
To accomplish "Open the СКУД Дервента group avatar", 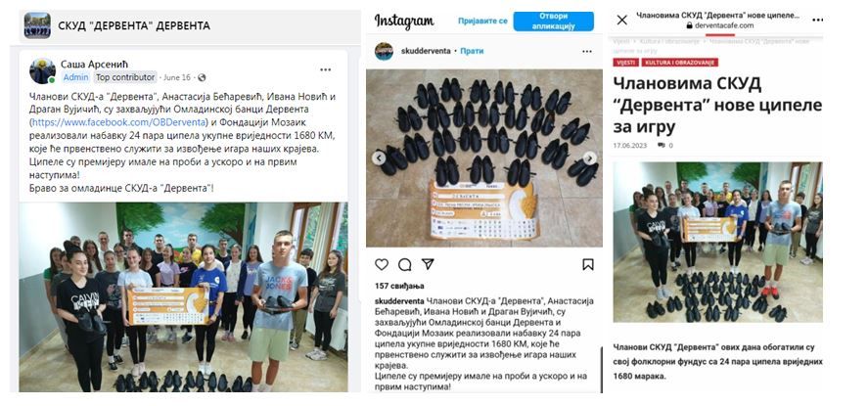I will click(x=37, y=25).
